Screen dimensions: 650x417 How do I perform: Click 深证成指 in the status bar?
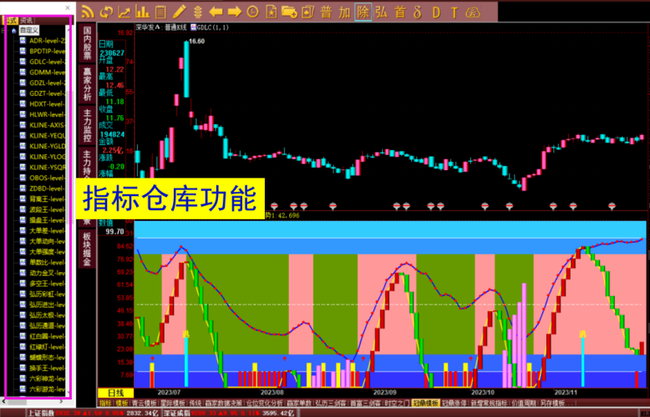click(x=178, y=413)
